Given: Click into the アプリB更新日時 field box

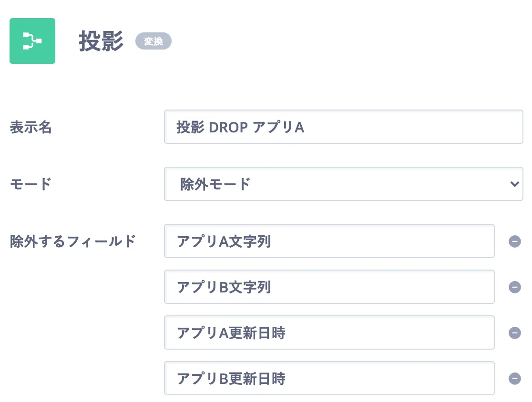Looking at the screenshot, I should point(329,379).
